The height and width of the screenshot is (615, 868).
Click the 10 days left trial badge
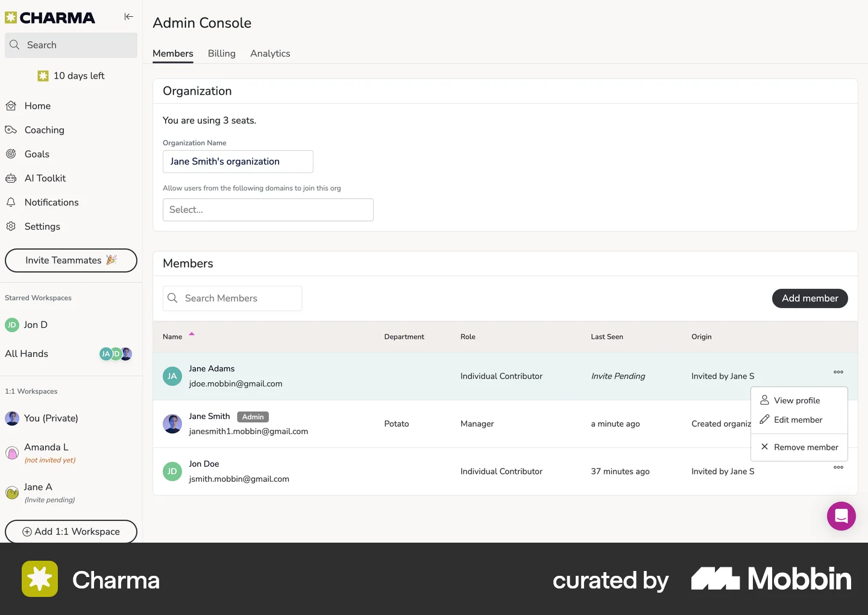coord(71,76)
